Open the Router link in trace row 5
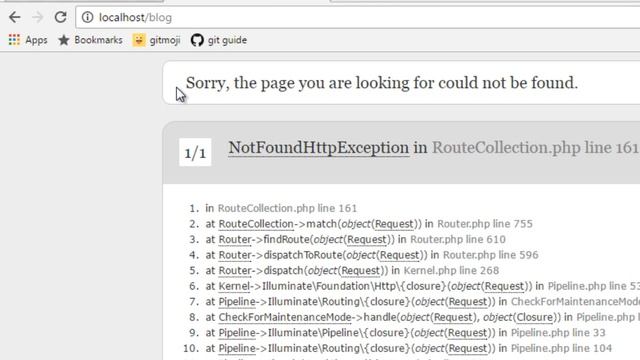Viewport: 640px width, 360px height. point(235,270)
